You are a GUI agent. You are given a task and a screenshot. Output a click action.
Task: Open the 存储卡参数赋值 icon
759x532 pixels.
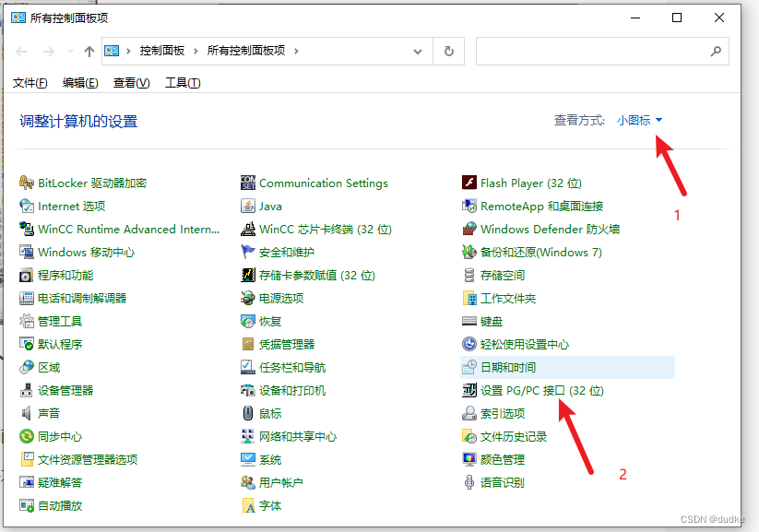pyautogui.click(x=248, y=276)
